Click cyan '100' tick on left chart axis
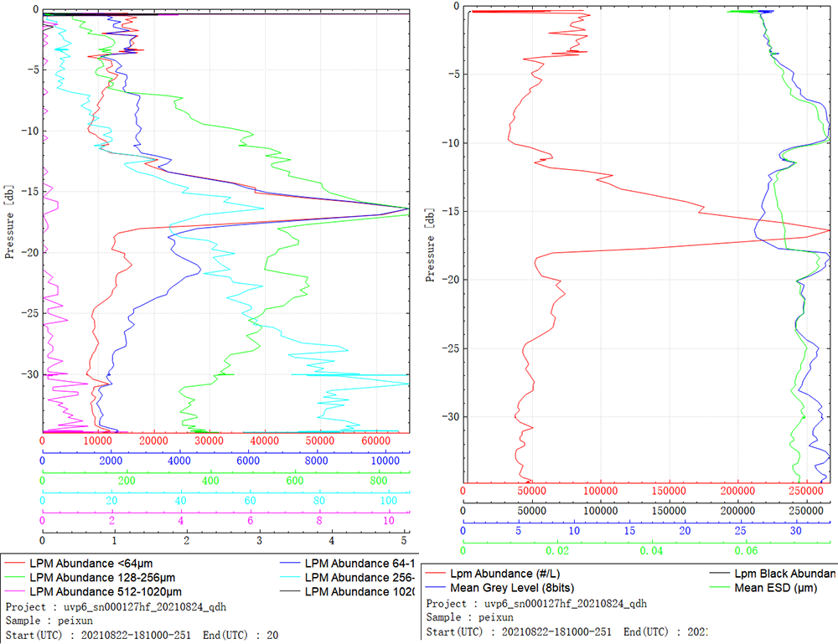Image resolution: width=838 pixels, height=644 pixels. [x=389, y=500]
